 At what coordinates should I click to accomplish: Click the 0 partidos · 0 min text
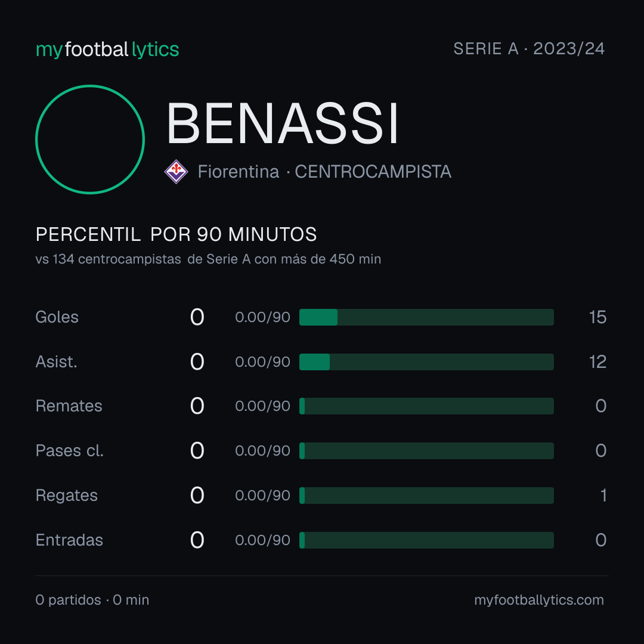pos(92,600)
